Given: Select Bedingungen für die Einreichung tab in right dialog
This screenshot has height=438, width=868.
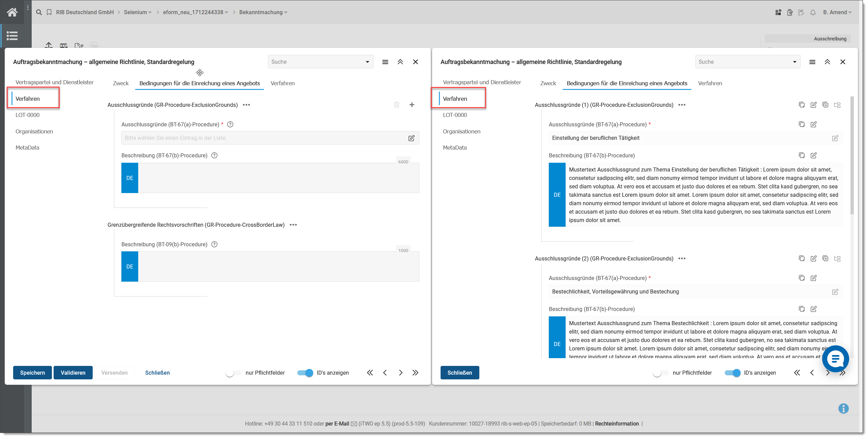Looking at the screenshot, I should click(x=627, y=83).
